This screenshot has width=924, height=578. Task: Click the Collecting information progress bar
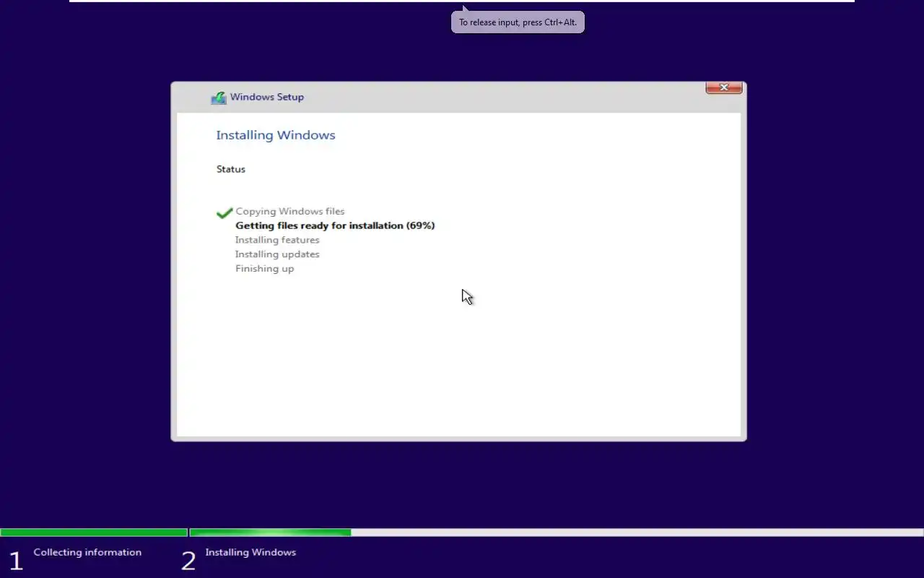tap(94, 532)
